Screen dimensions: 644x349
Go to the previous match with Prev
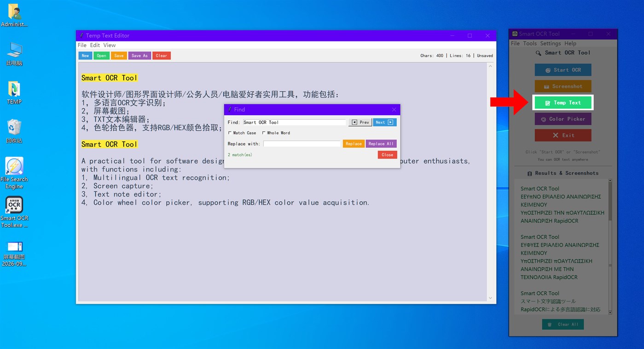pos(360,122)
